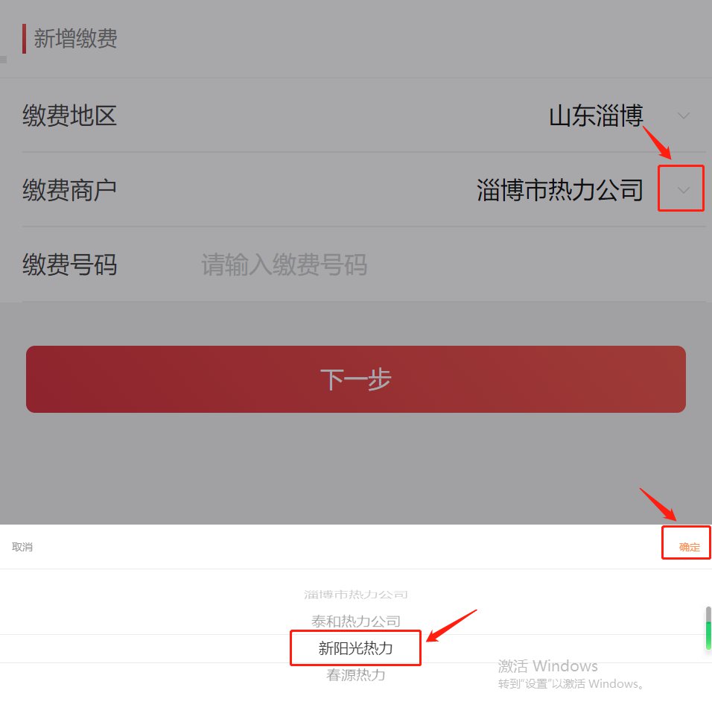Tap the red 下一步 button
712x728 pixels.
[x=355, y=379]
